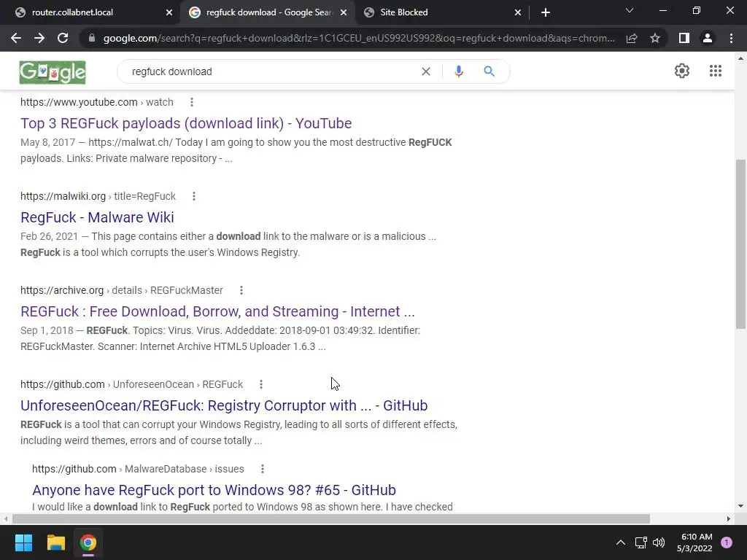Open File Explorer from the taskbar
This screenshot has width=747, height=560.
pyautogui.click(x=55, y=542)
